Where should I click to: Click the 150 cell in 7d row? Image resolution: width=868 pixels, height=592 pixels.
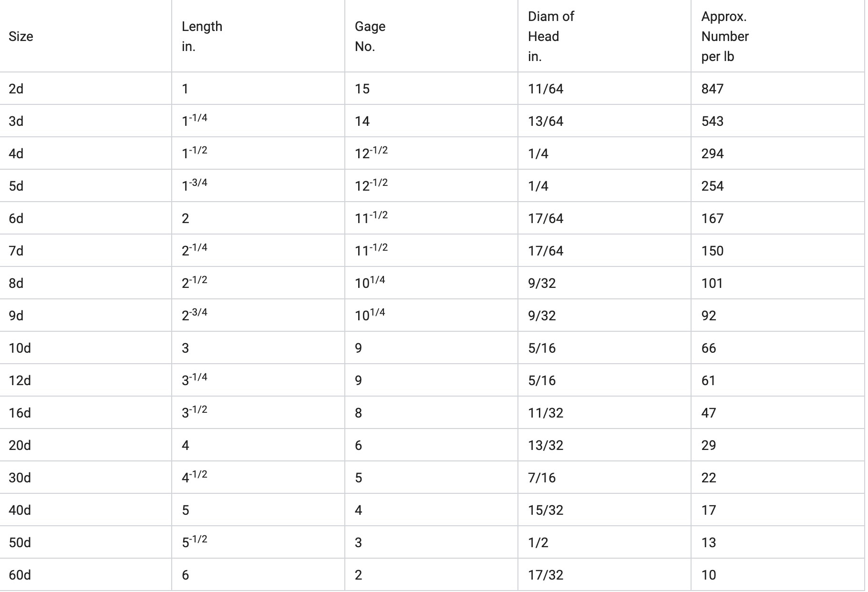(x=712, y=251)
